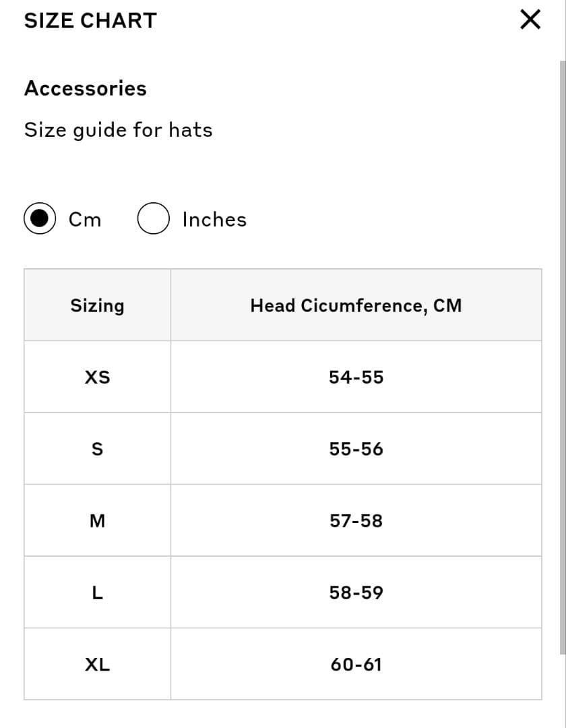The height and width of the screenshot is (728, 566).
Task: Select the Cm radio button
Action: coord(40,219)
